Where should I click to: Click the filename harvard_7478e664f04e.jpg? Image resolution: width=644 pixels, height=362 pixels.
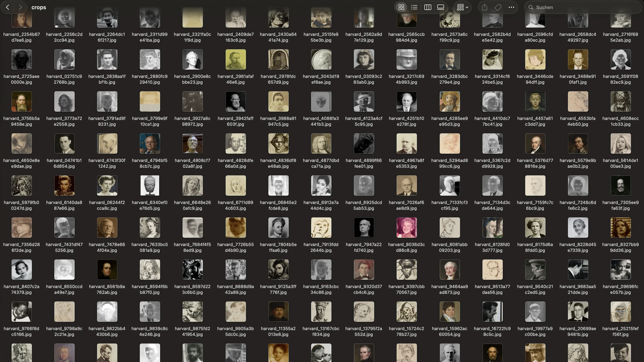tap(107, 247)
